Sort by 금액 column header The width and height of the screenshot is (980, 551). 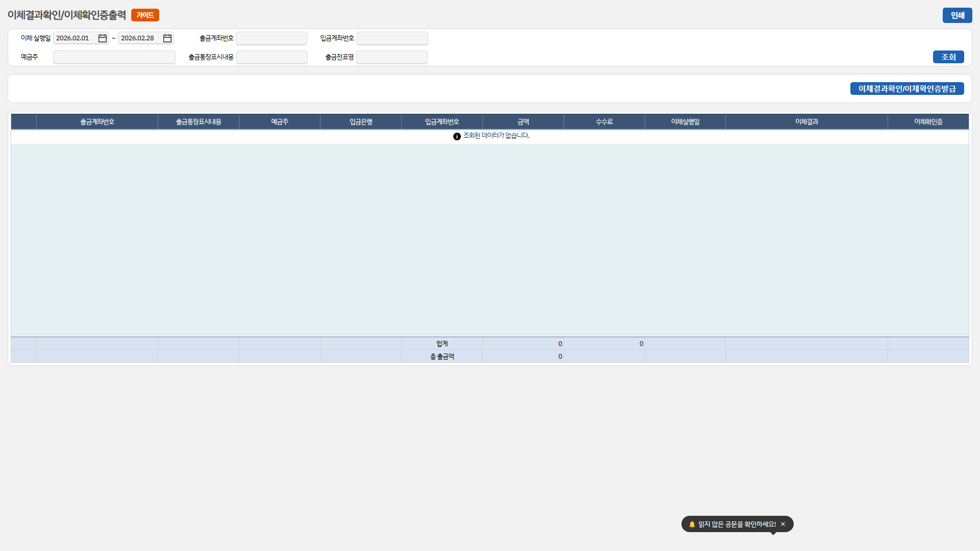[523, 122]
